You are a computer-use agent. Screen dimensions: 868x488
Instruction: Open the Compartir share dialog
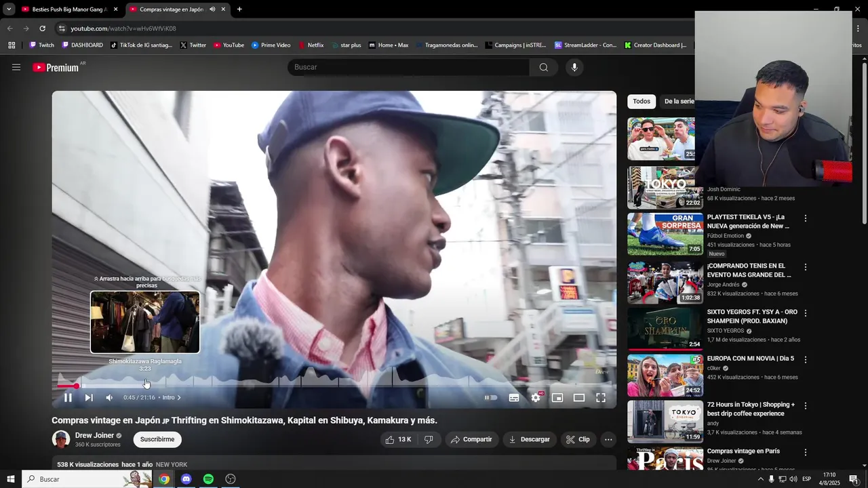coord(471,439)
